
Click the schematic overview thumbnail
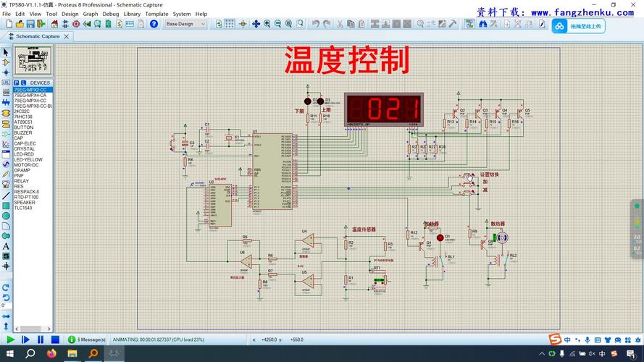[33, 61]
